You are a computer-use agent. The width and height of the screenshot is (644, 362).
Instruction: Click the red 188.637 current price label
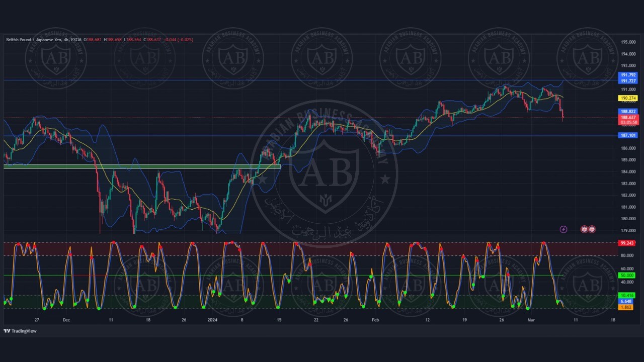pos(628,117)
